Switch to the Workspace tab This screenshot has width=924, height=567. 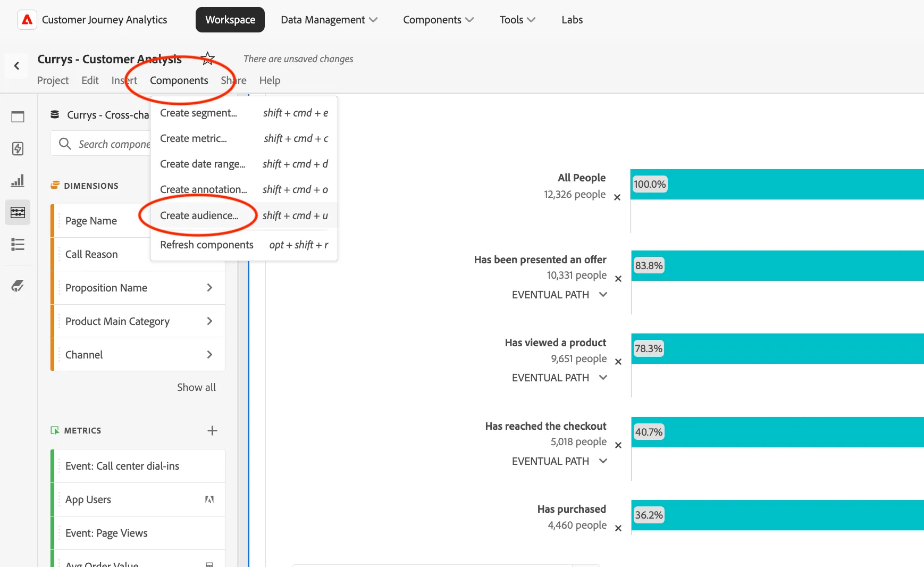[230, 20]
